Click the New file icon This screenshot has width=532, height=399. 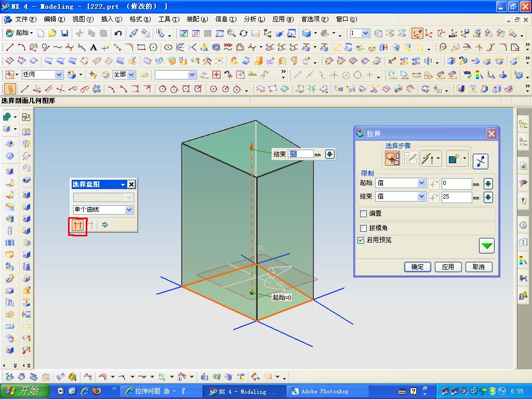pos(41,33)
